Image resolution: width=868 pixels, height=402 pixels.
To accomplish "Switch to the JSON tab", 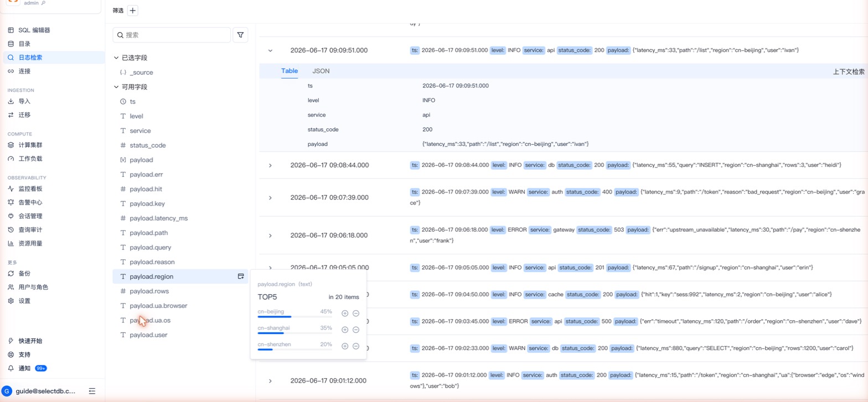I will point(321,71).
